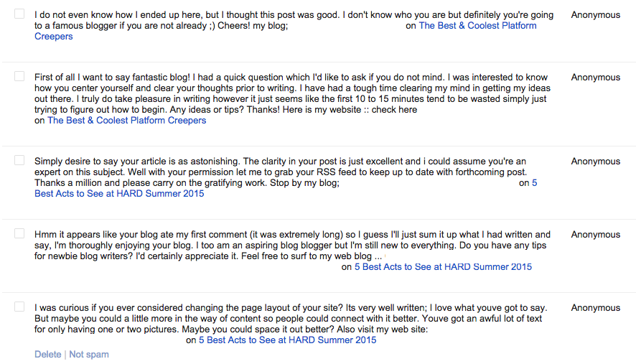Click comment text beginning "Hmm it appears like"
This screenshot has width=636, height=364.
click(287, 245)
